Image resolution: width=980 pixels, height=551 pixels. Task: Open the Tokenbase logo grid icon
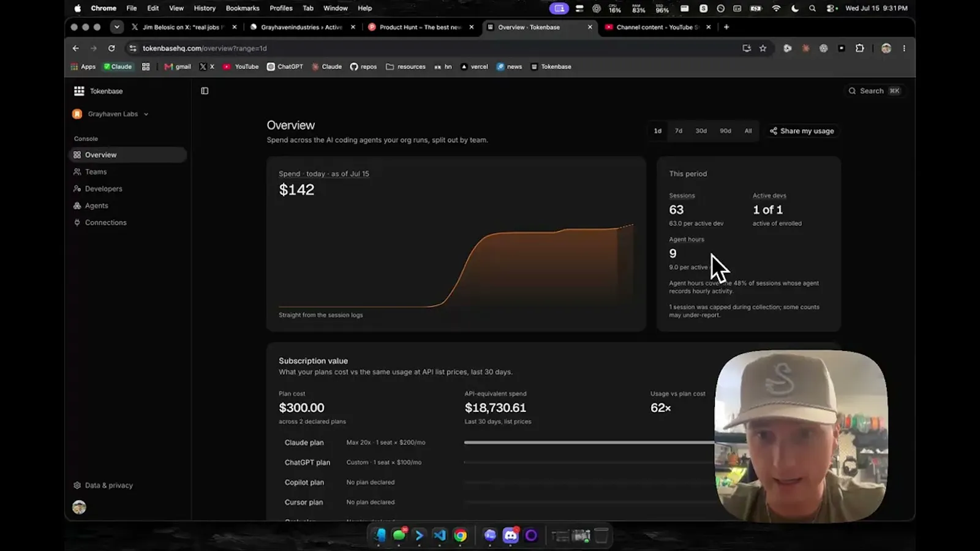pyautogui.click(x=79, y=91)
